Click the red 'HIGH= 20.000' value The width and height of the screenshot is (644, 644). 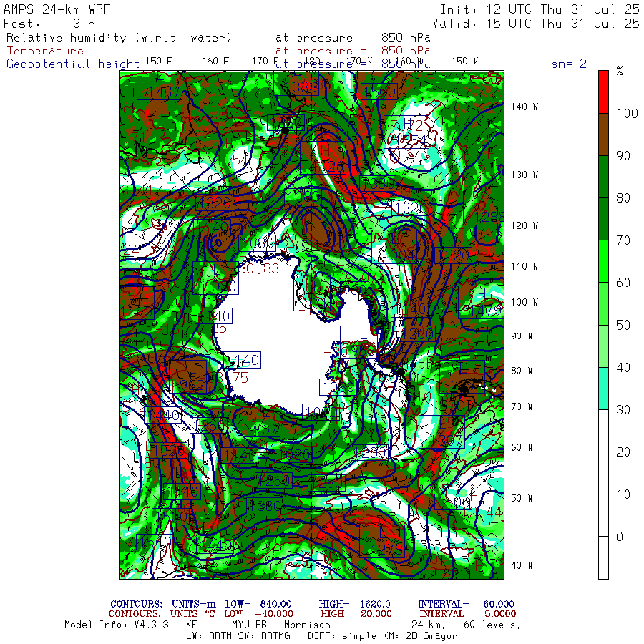[x=356, y=614]
